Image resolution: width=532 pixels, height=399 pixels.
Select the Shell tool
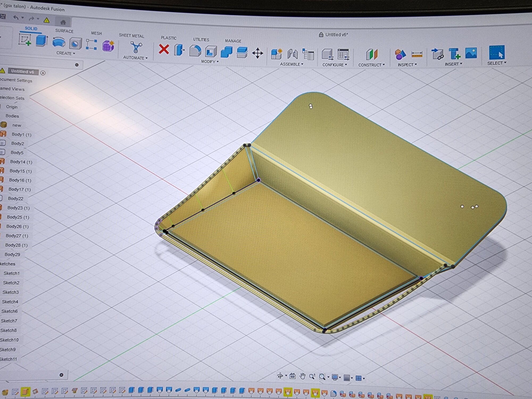pyautogui.click(x=211, y=52)
